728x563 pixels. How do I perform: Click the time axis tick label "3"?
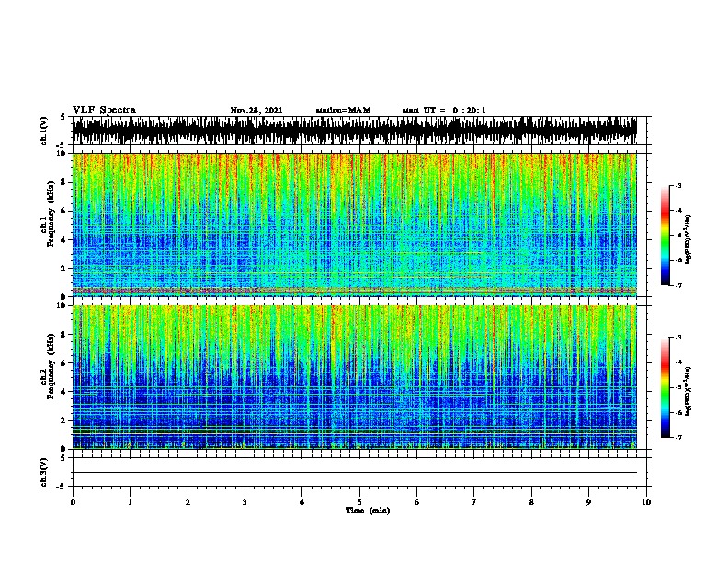pos(245,502)
